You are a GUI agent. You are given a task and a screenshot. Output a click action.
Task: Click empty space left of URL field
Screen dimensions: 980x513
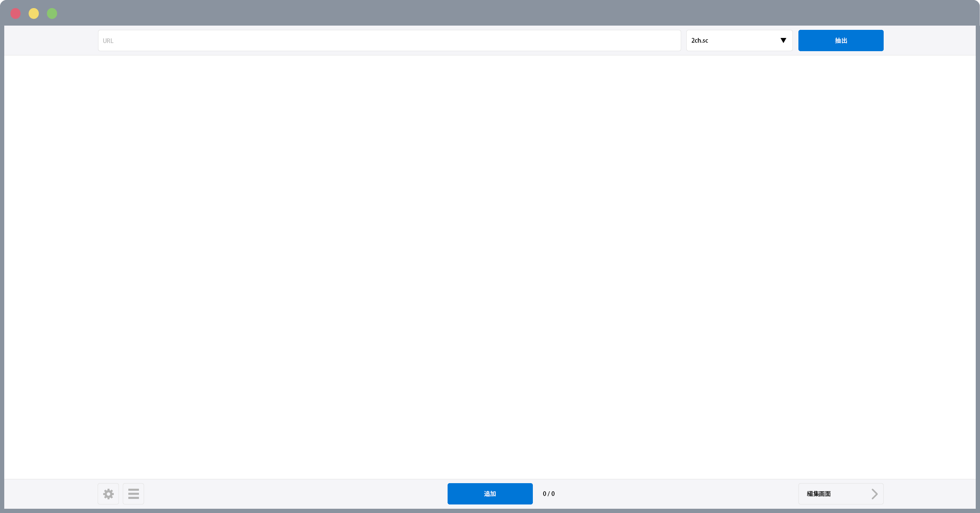[x=51, y=41]
